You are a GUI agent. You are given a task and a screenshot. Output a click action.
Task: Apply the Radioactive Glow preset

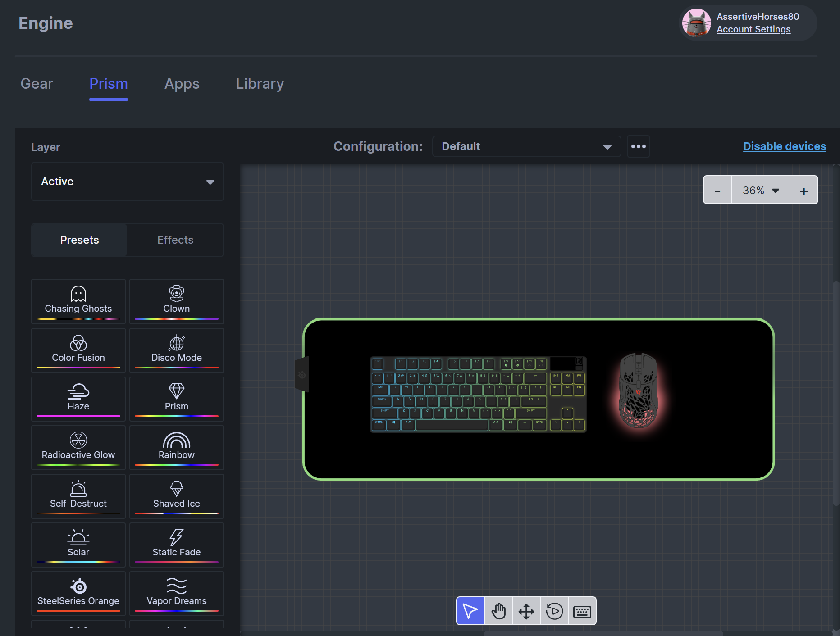pos(78,447)
